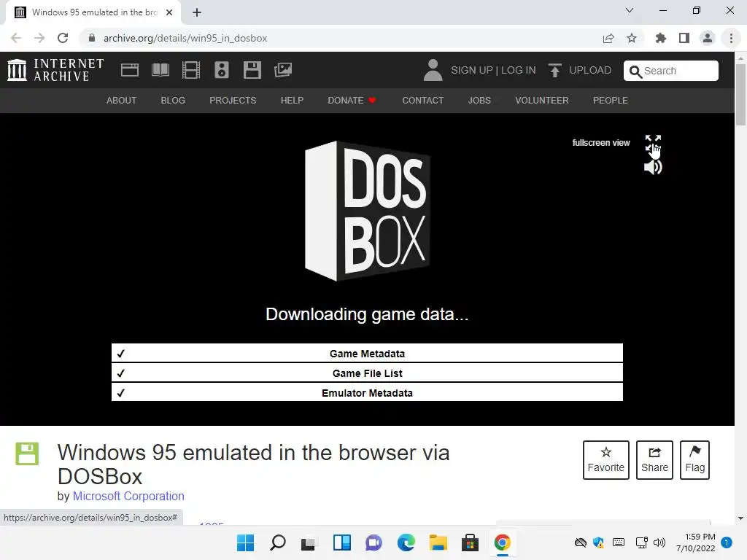Click the Share button
Screen dimensions: 747x560
pyautogui.click(x=654, y=460)
